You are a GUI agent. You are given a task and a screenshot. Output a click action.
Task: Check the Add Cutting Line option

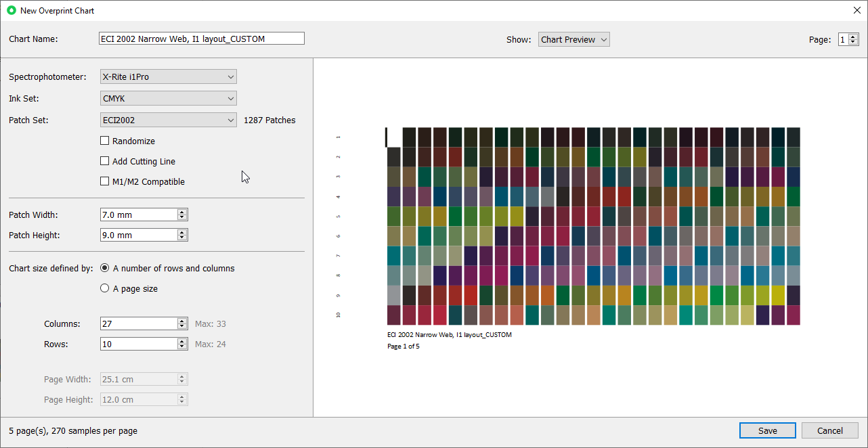[x=105, y=161]
